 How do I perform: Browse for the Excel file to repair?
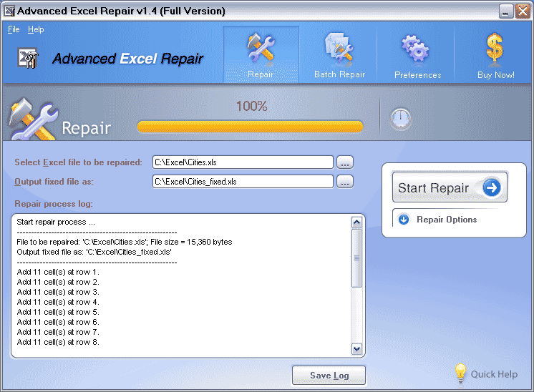[x=345, y=162]
